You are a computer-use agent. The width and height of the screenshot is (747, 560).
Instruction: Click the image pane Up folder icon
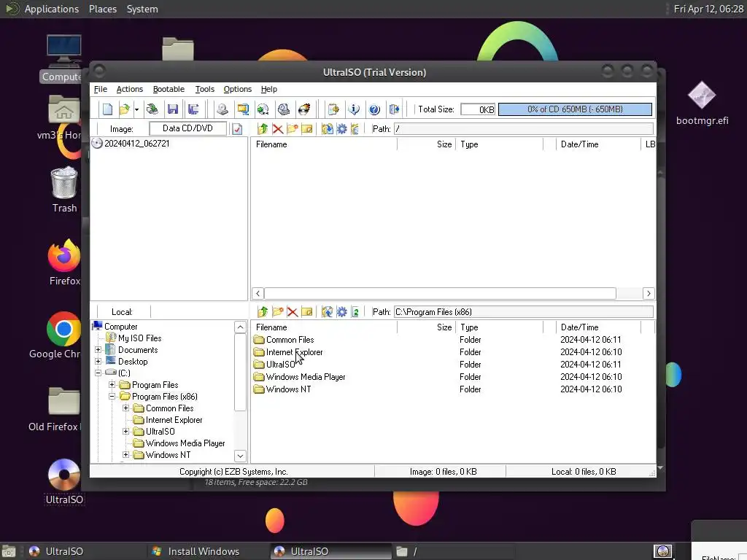pos(263,128)
